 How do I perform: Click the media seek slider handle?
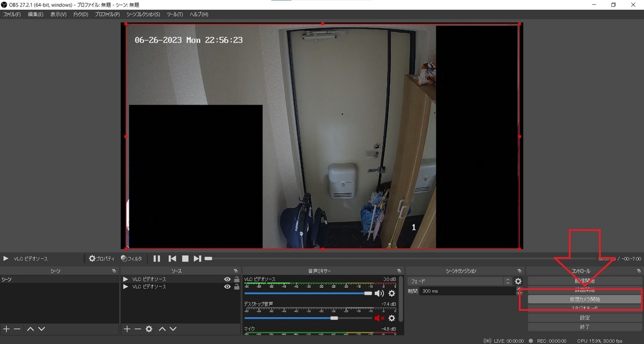(208, 259)
